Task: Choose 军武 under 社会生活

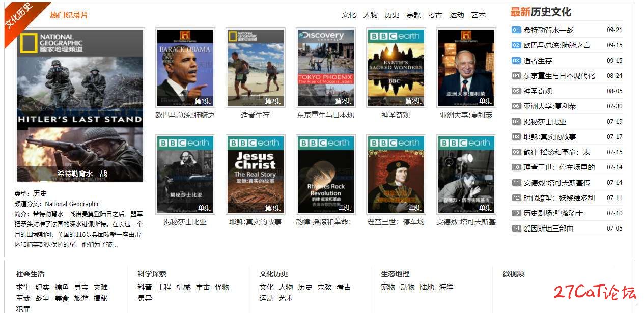Action: [23, 298]
